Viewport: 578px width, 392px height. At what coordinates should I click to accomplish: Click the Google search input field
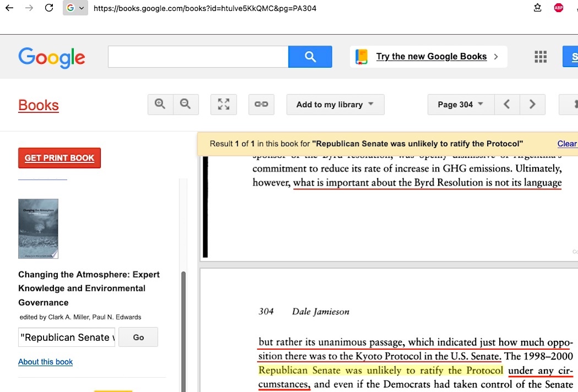(x=198, y=57)
